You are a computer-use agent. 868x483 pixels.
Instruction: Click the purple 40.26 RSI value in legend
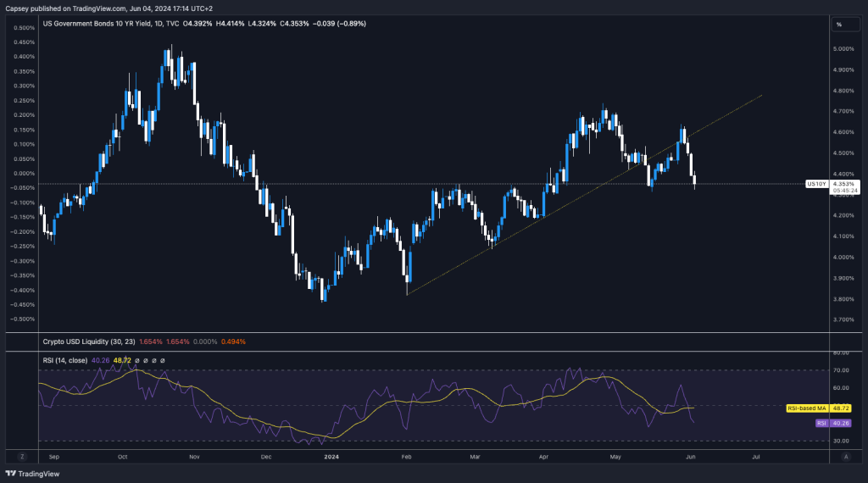(101, 360)
